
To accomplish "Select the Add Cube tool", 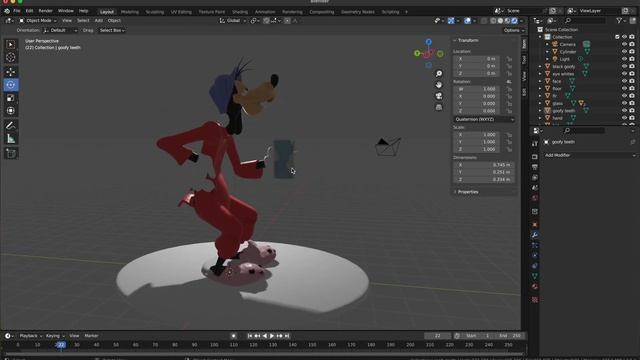I will pos(11,153).
